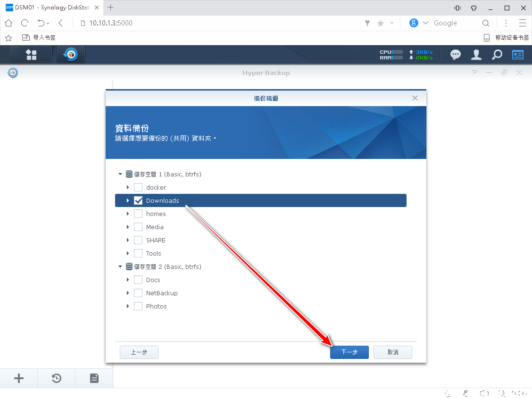Click the 上一步 previous button
532x399 pixels.
[x=139, y=352]
